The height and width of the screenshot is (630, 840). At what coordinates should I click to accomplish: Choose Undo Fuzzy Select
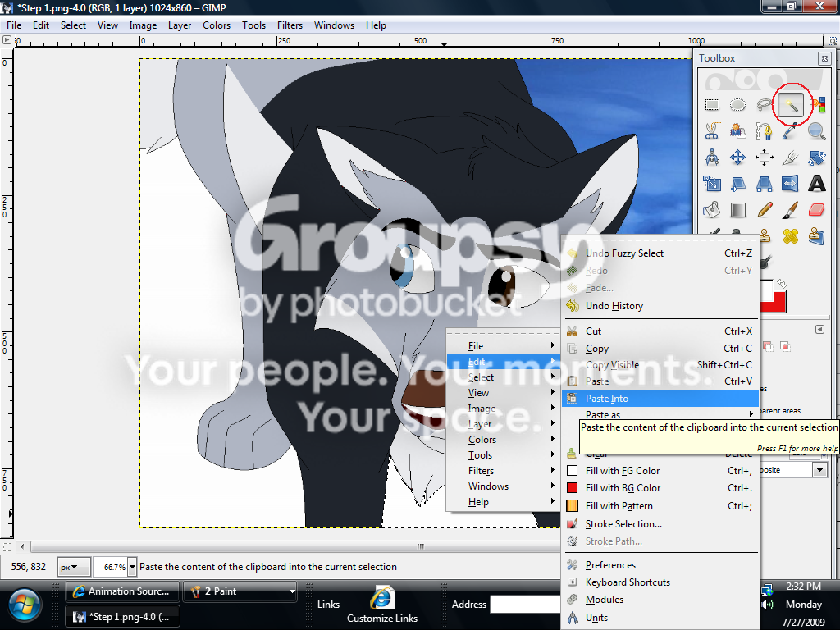[660, 253]
